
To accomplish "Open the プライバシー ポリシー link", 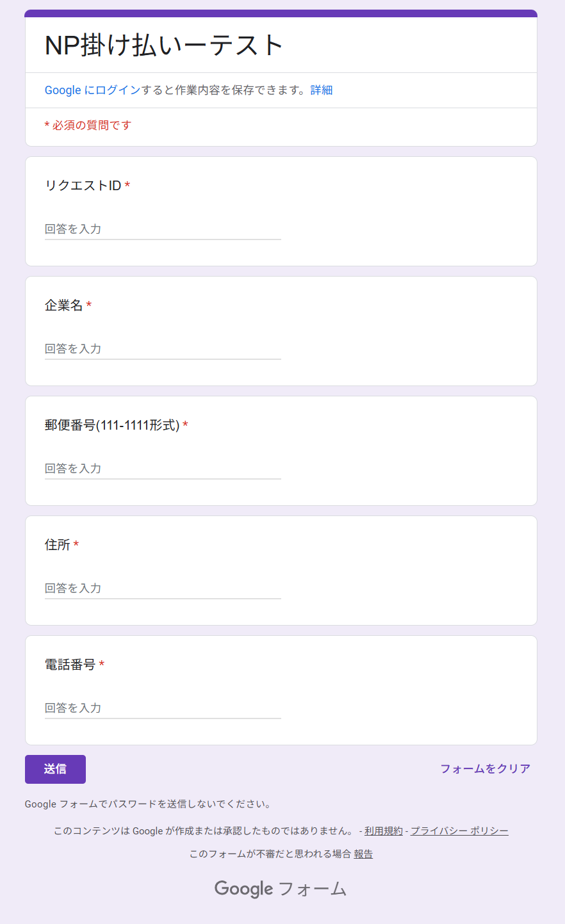I will (459, 831).
